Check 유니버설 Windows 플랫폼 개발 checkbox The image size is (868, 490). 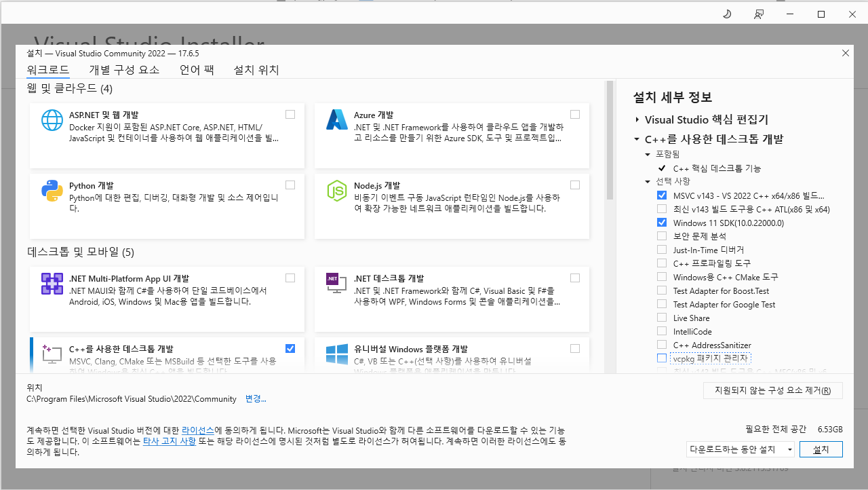click(575, 349)
